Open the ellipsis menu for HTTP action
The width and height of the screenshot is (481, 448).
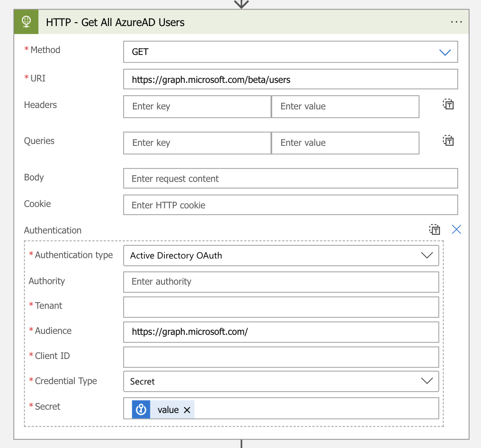(456, 22)
